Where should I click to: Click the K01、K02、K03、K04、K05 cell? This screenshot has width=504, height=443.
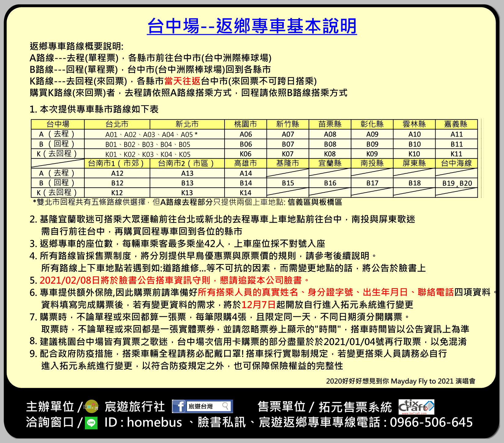[154, 154]
